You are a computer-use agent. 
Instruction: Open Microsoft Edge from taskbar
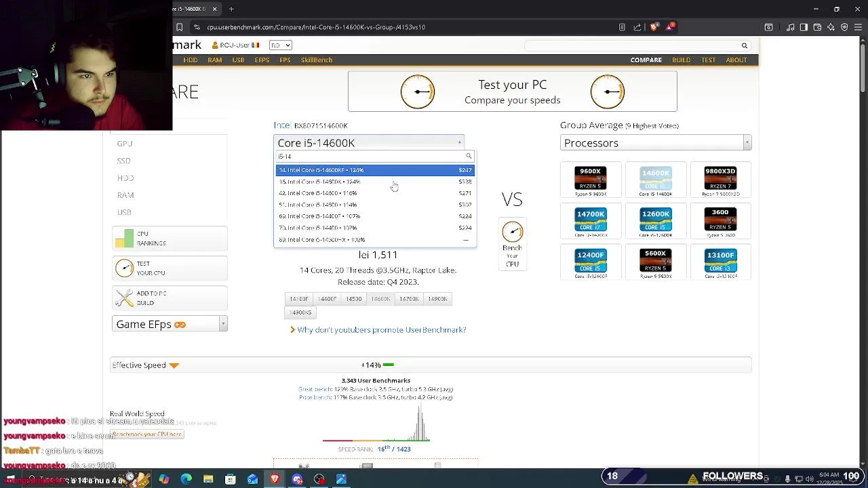[x=186, y=479]
